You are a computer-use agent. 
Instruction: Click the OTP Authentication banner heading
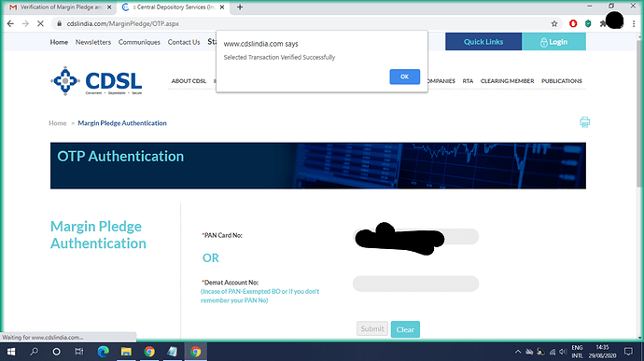pos(120,157)
